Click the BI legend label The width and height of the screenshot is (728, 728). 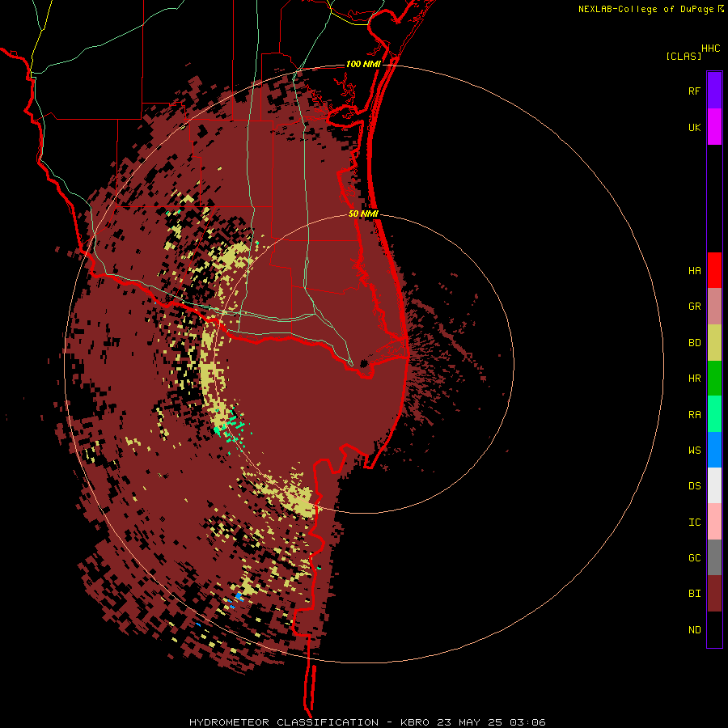tap(694, 594)
